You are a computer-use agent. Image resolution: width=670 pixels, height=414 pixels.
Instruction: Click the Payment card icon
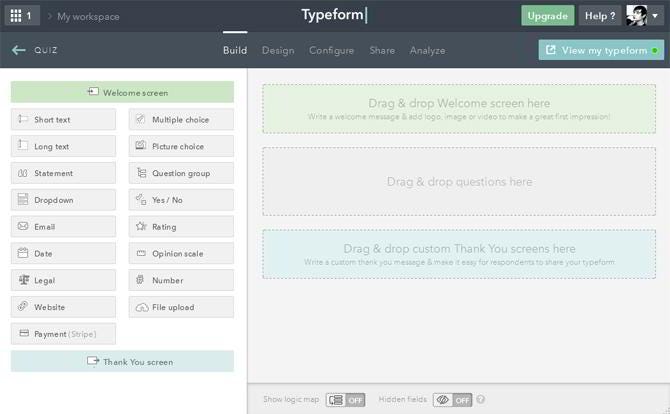pyautogui.click(x=24, y=333)
